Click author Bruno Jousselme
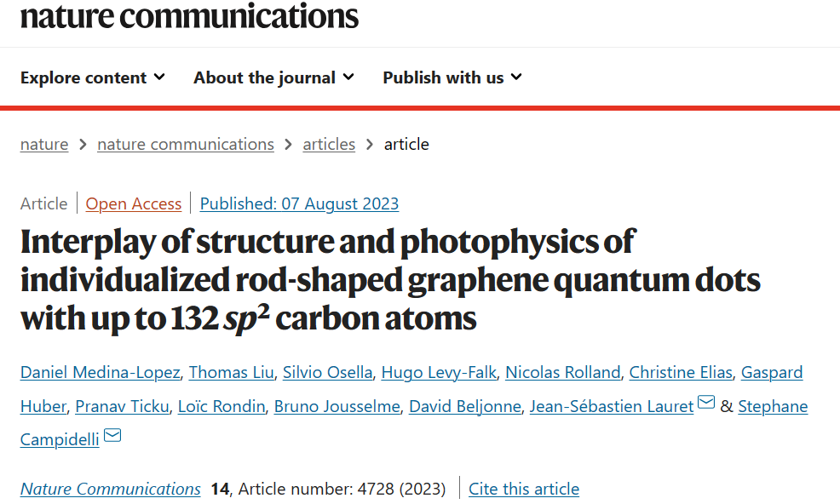Viewport: 840px width, 504px height. [337, 406]
